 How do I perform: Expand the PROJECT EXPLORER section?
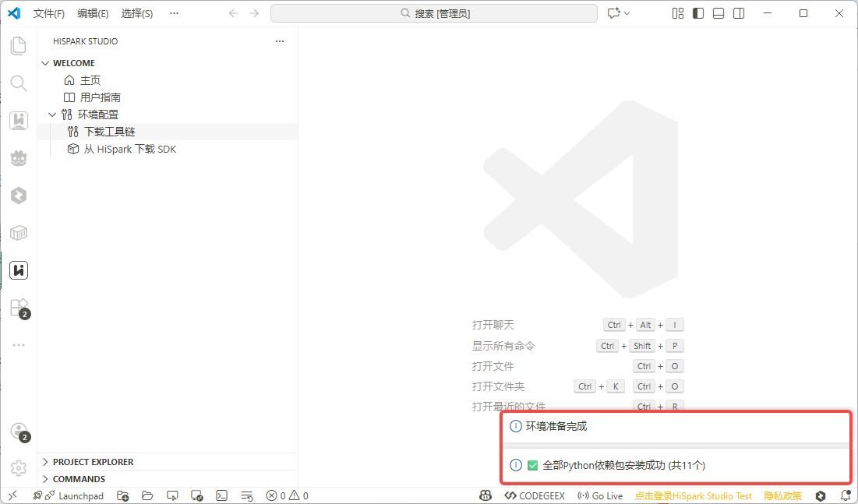45,462
